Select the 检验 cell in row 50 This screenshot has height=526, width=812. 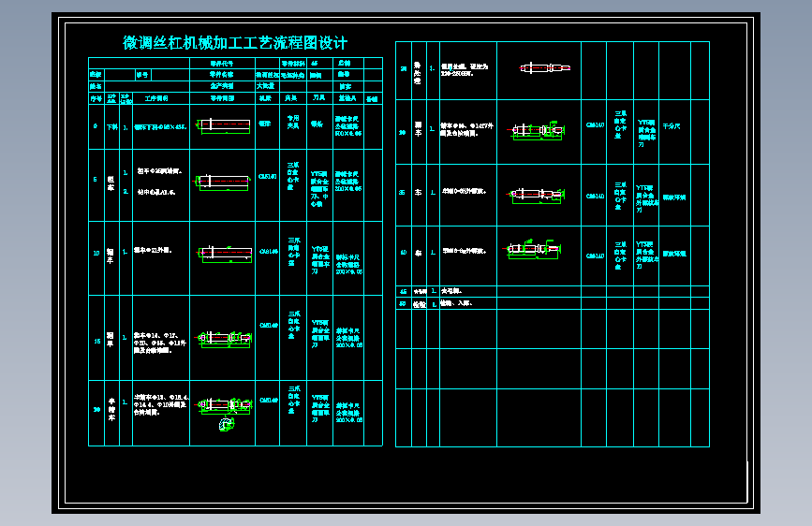click(x=419, y=304)
